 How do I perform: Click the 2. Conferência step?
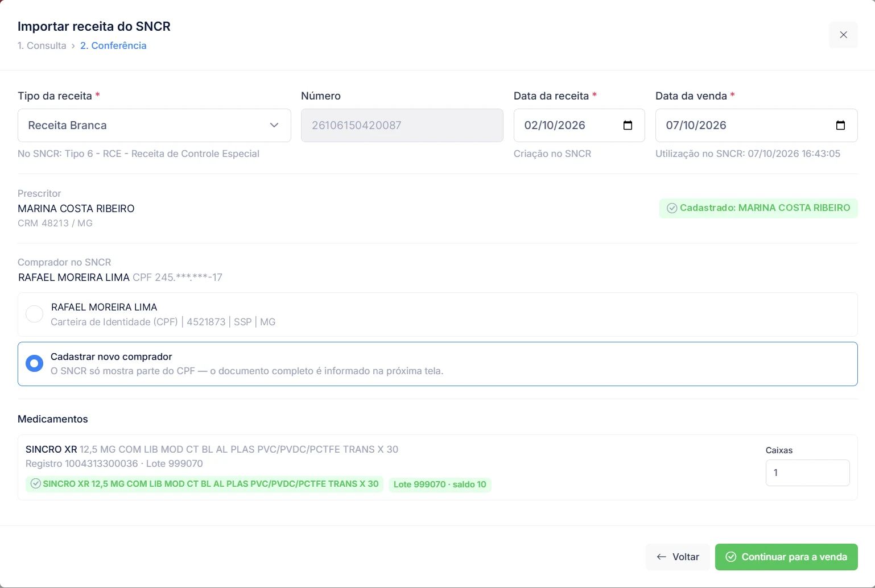pos(113,45)
